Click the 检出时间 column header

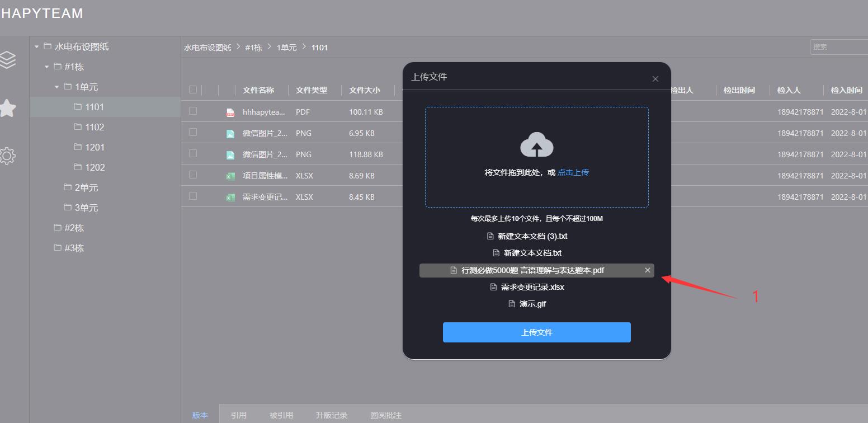click(x=739, y=90)
